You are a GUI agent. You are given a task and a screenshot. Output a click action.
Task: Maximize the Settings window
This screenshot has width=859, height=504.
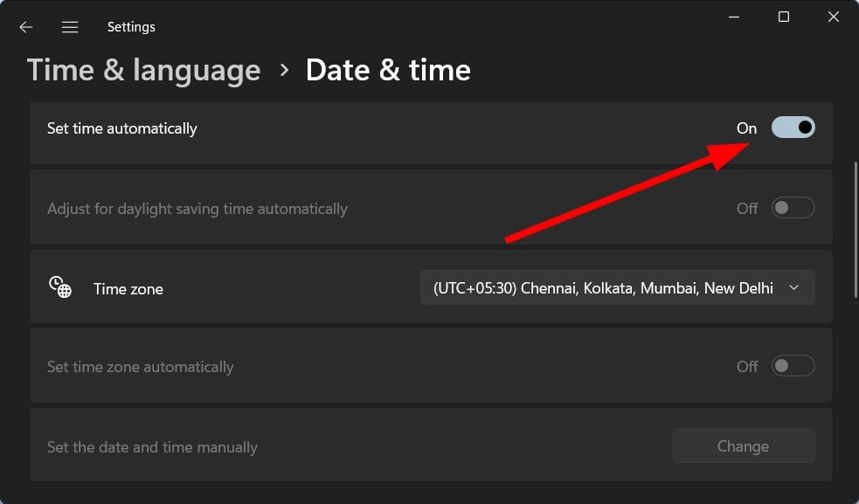coord(784,17)
